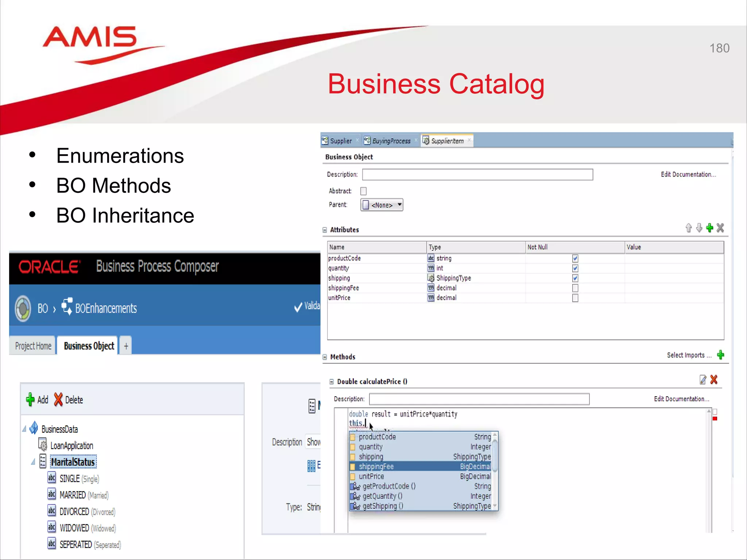Click BusinessData module icon
747x560 pixels.
34,428
